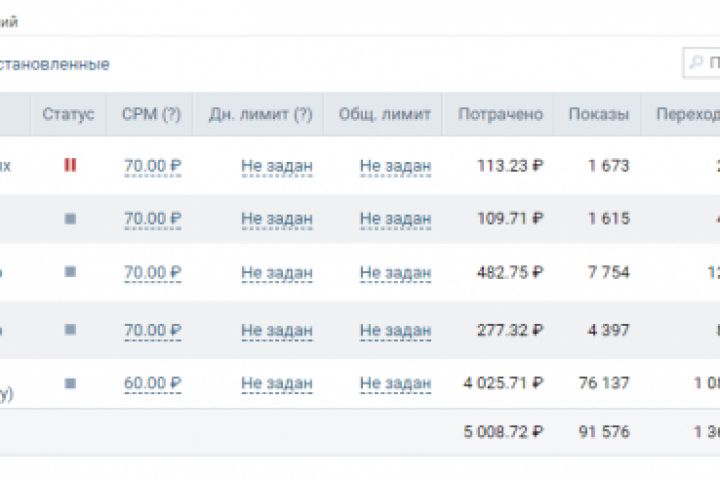
Task: Click the stopped status icon for 109.71 ₽ row
Action: pos(69,219)
